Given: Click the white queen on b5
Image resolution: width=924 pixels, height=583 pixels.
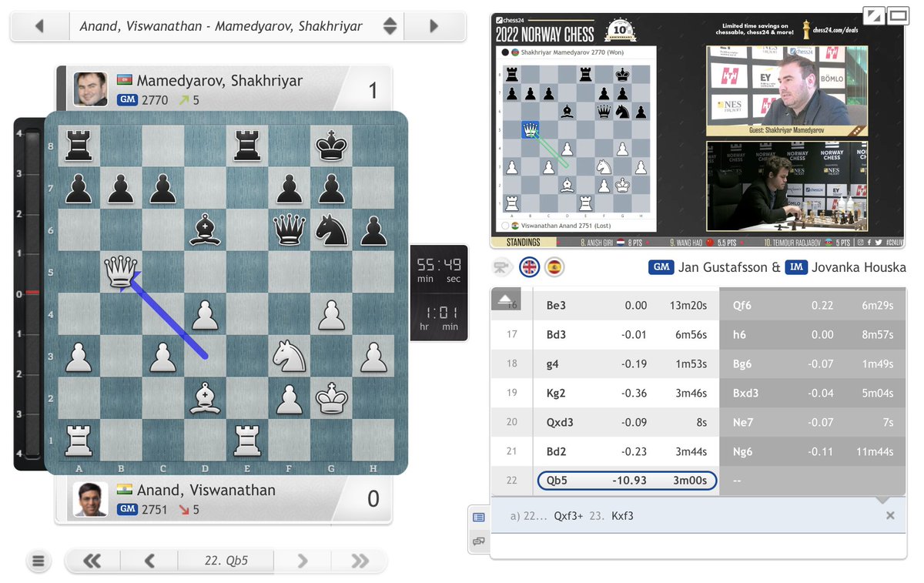Looking at the screenshot, I should (121, 273).
